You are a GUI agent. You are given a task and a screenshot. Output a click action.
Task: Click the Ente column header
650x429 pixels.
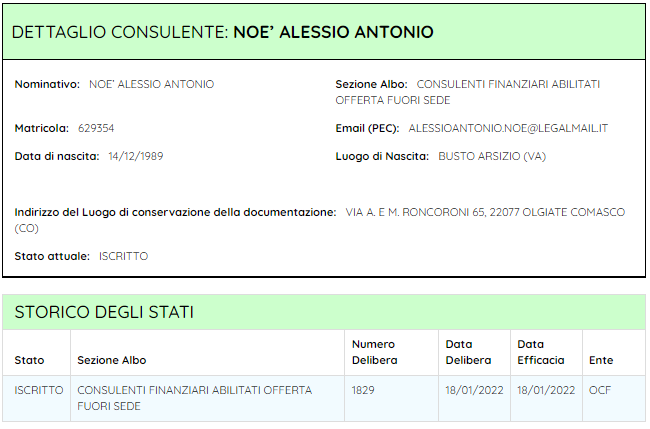tap(601, 360)
